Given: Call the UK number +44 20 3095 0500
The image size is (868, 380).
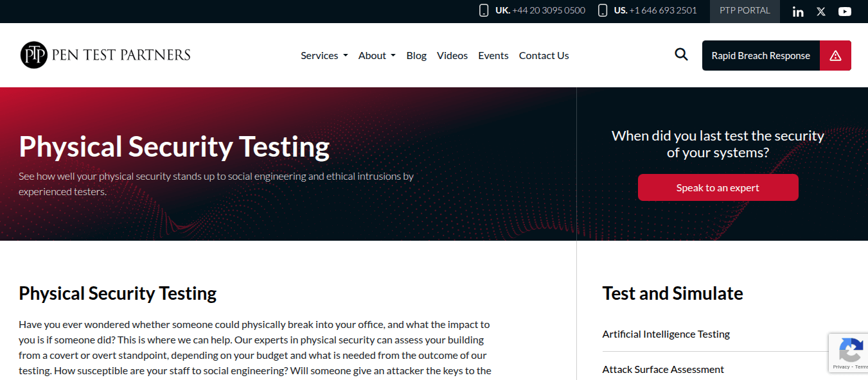Looking at the screenshot, I should (549, 10).
